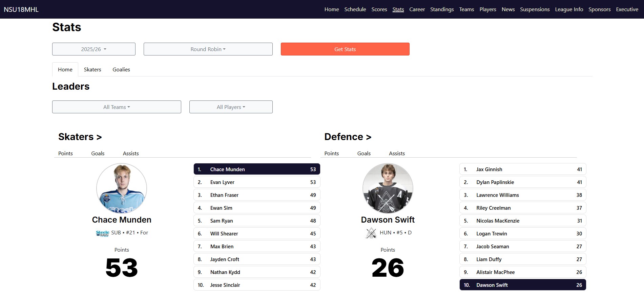
Task: Open Stats in navigation bar
Action: pos(398,9)
